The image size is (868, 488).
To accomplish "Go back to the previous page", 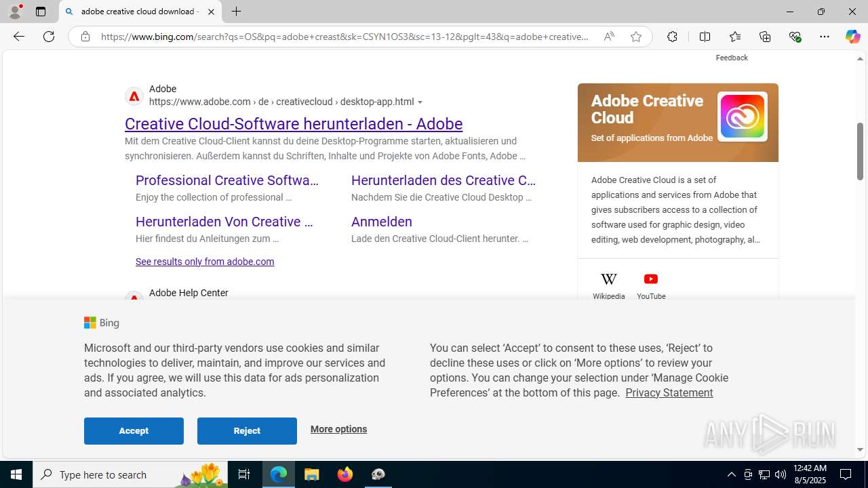I will [19, 37].
